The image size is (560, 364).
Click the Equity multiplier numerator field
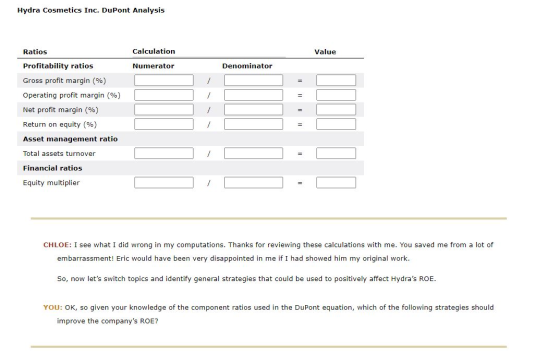[x=164, y=183]
